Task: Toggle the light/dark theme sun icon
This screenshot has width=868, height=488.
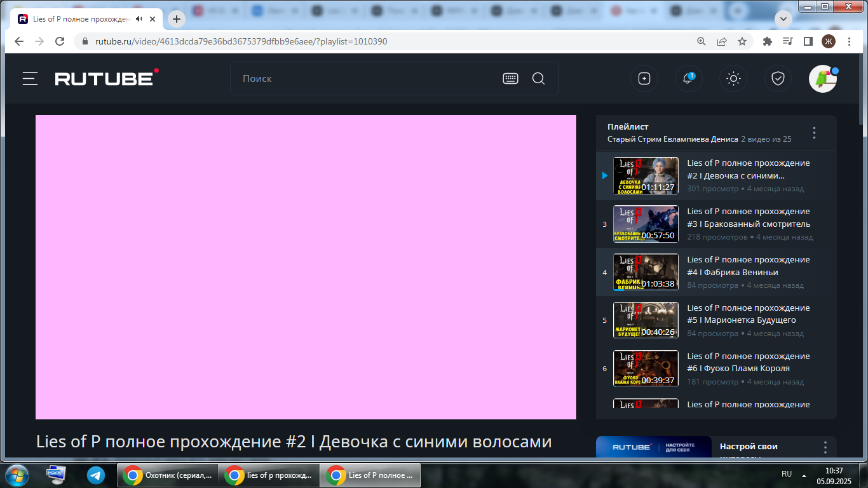Action: coord(733,79)
